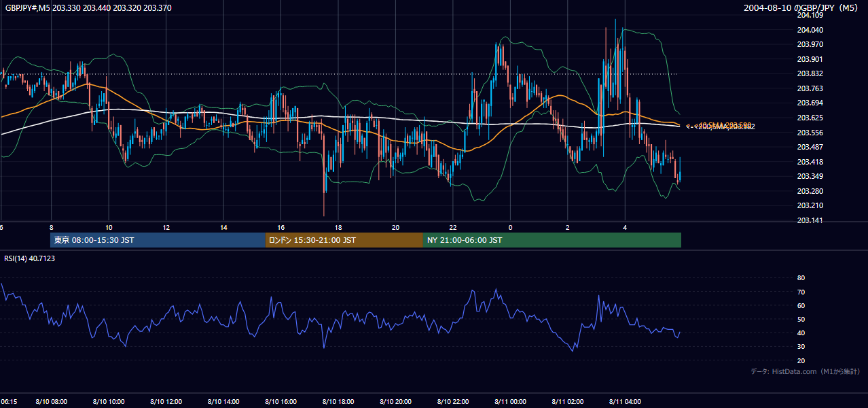Click hour tick 8 under the price chart
This screenshot has height=408, width=868.
pyautogui.click(x=51, y=227)
